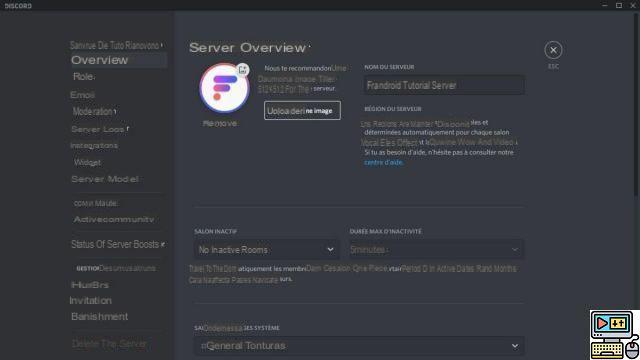Open the inactivity duration dropdown
Viewport: 640px width, 360px height.
436,249
